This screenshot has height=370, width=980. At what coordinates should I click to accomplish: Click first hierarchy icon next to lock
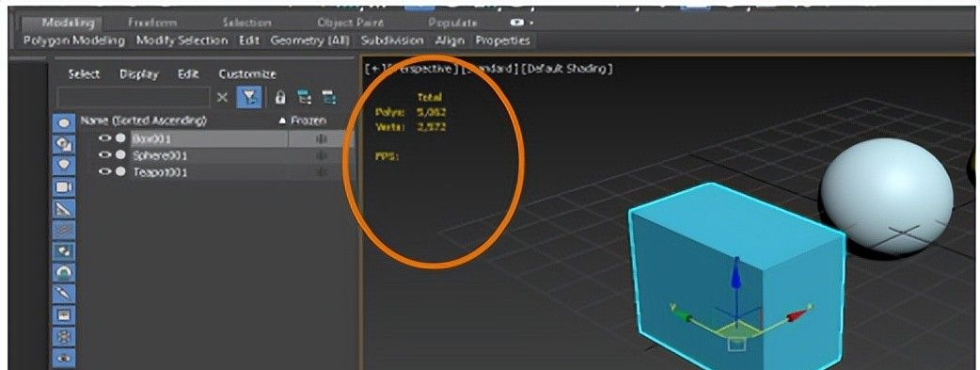point(305,97)
